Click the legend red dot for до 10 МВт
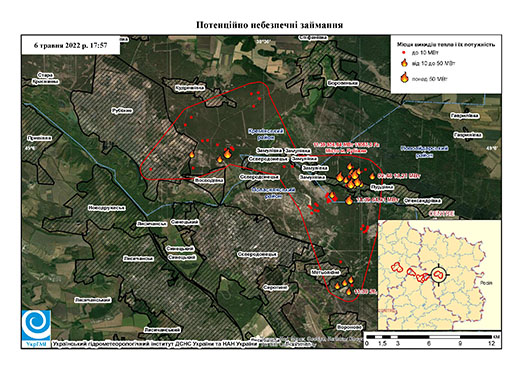The height and width of the screenshot is (368, 520). click(x=404, y=53)
